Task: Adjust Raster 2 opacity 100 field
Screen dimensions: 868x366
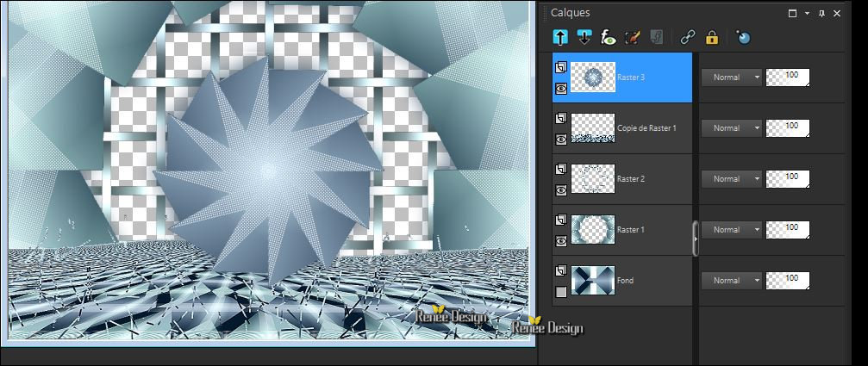Action: tap(788, 179)
